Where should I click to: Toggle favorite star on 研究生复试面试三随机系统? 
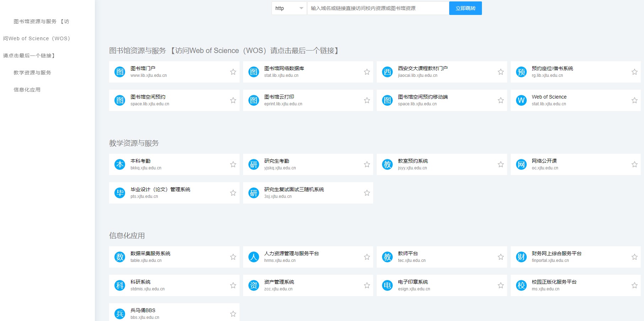(x=367, y=193)
